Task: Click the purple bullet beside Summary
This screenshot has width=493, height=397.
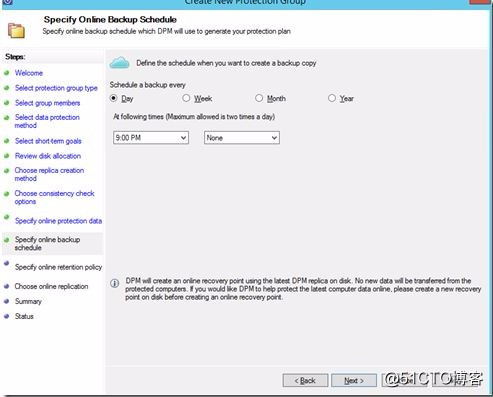Action: [x=6, y=301]
